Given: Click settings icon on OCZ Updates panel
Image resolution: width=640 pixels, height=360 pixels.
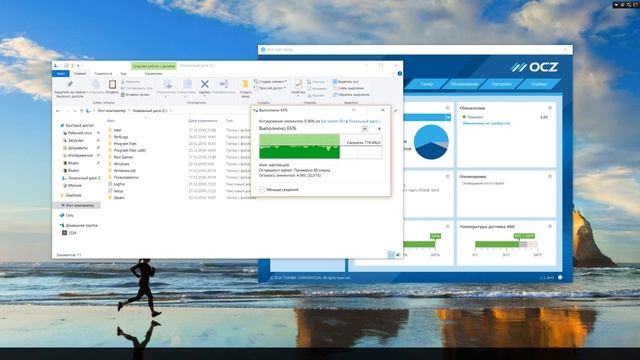Looking at the screenshot, I should click(x=550, y=108).
